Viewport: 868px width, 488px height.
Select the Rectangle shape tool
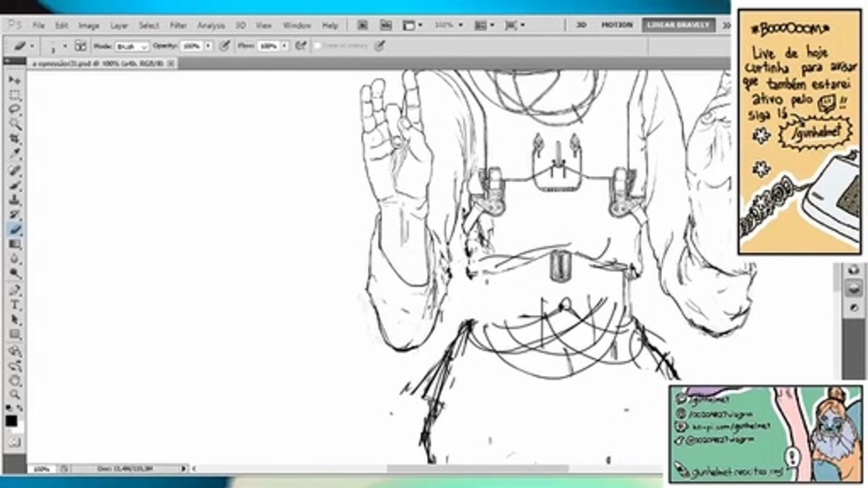click(x=15, y=334)
